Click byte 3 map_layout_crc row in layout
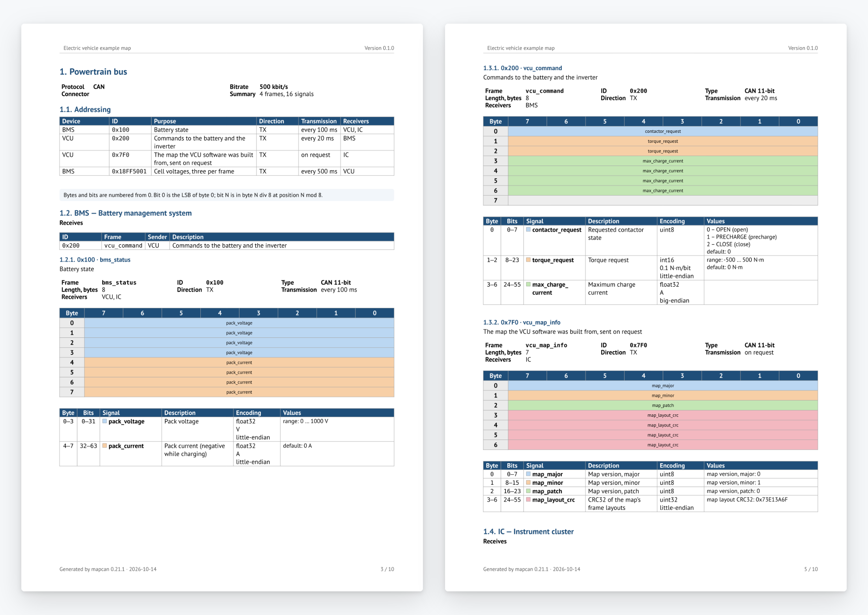The width and height of the screenshot is (868, 615). pyautogui.click(x=663, y=415)
